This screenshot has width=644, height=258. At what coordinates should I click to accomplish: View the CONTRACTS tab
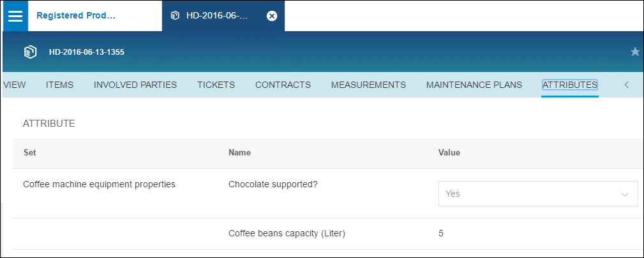(x=283, y=85)
